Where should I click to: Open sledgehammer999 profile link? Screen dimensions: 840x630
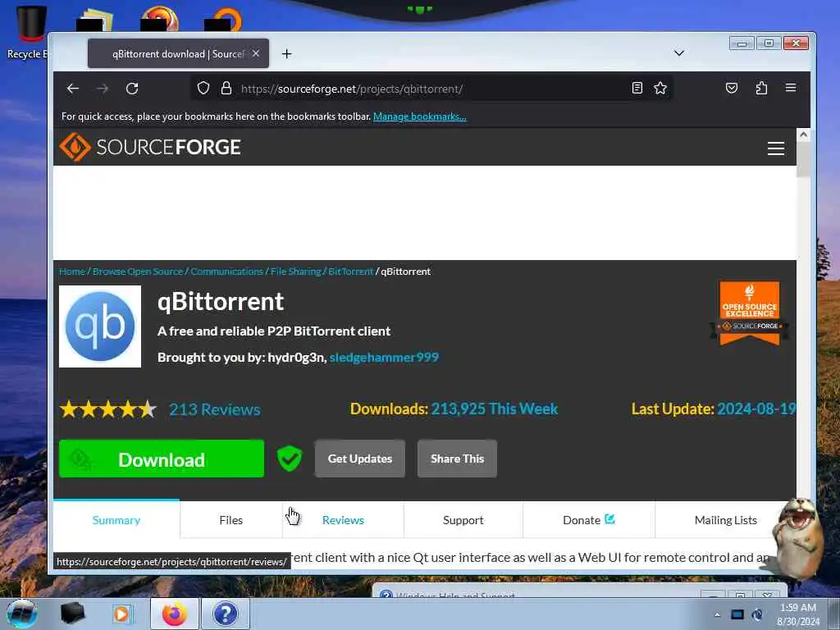coord(384,358)
